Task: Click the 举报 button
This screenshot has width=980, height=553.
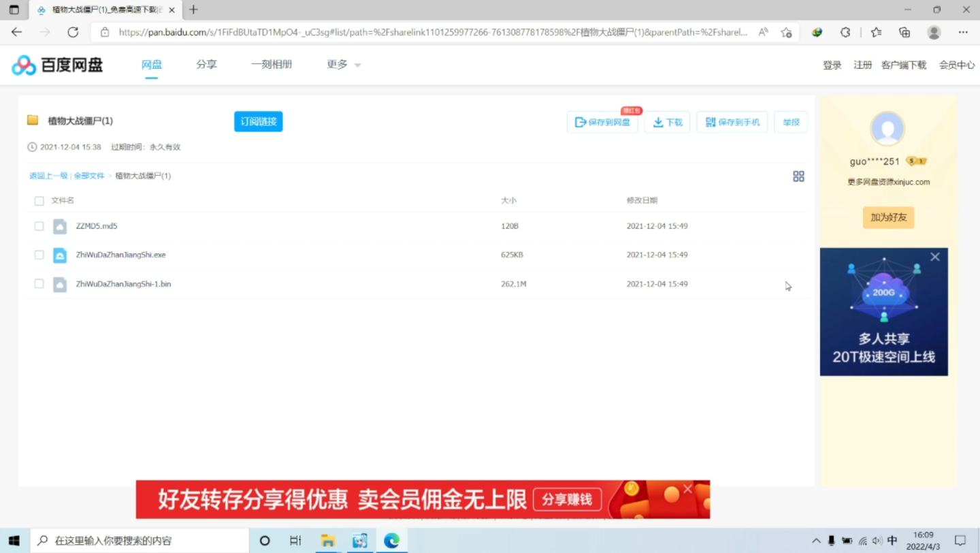Action: [791, 122]
